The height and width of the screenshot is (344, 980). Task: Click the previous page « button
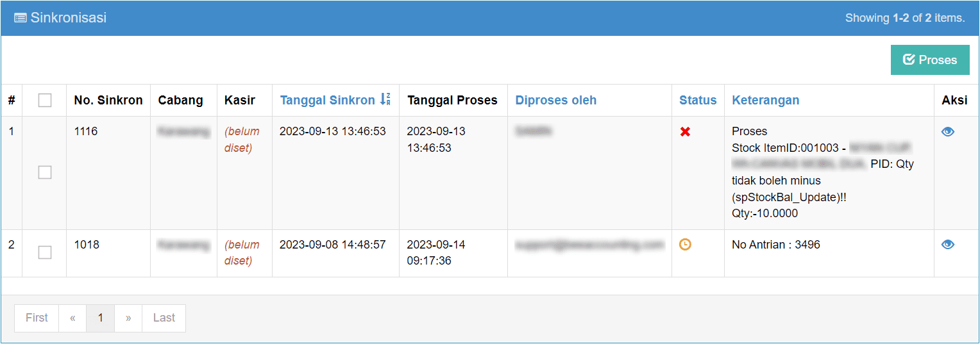(72, 318)
